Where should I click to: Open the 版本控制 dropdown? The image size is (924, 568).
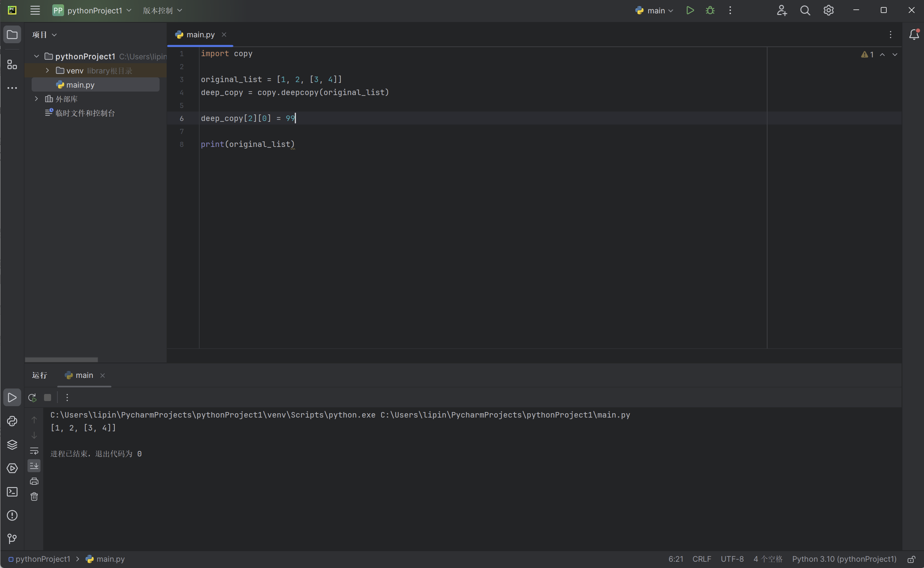pyautogui.click(x=162, y=11)
